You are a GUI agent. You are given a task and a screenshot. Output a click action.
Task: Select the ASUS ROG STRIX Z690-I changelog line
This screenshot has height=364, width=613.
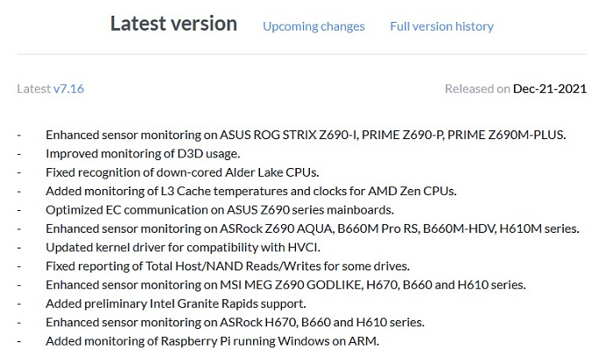306,135
